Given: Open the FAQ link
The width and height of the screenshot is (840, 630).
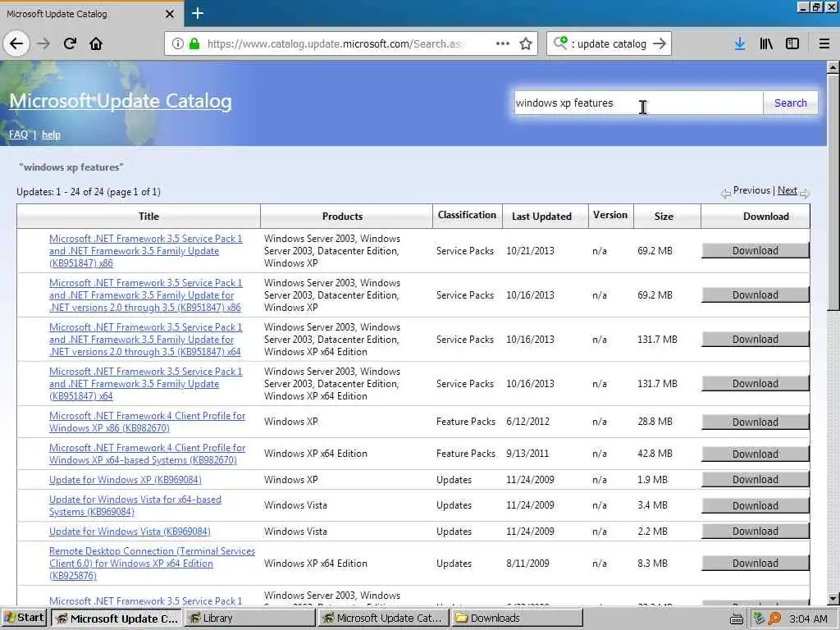Looking at the screenshot, I should pyautogui.click(x=18, y=135).
